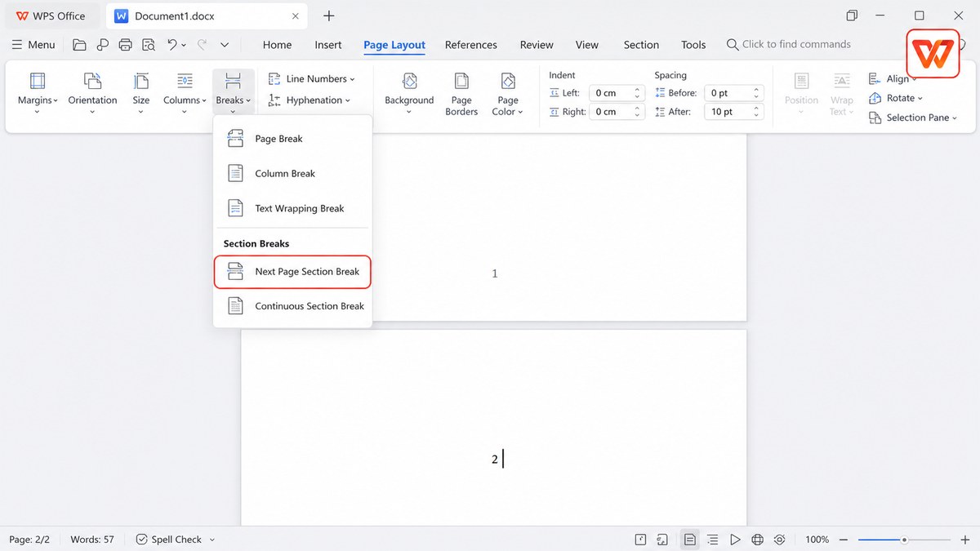Select Text Wrapping Break
Viewport: 980px width, 551px height.
pos(292,208)
